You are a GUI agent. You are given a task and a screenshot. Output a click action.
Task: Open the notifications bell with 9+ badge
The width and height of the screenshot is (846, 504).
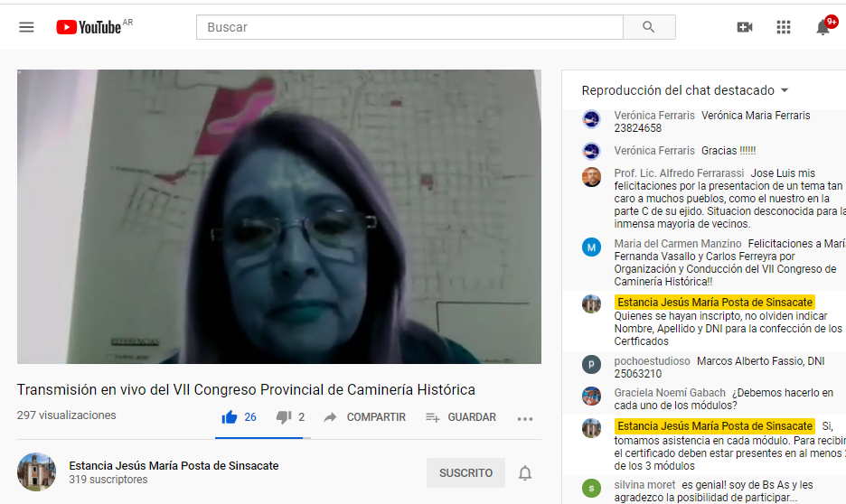pos(822,27)
